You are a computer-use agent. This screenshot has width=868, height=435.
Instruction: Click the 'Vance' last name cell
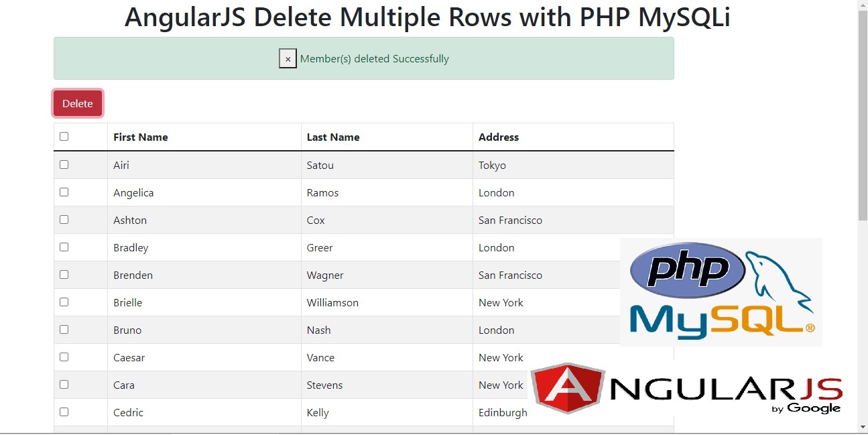coord(387,357)
